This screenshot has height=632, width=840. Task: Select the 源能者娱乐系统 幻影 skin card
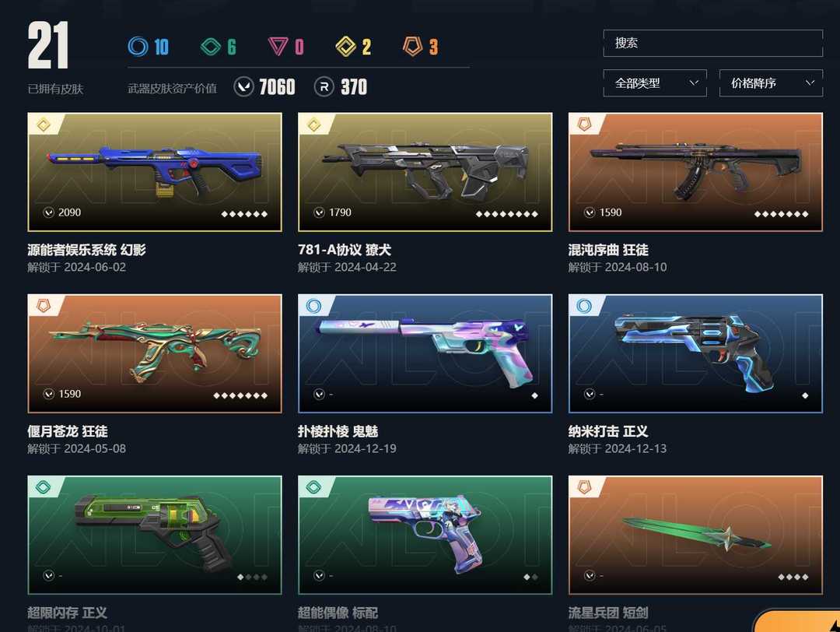click(155, 172)
